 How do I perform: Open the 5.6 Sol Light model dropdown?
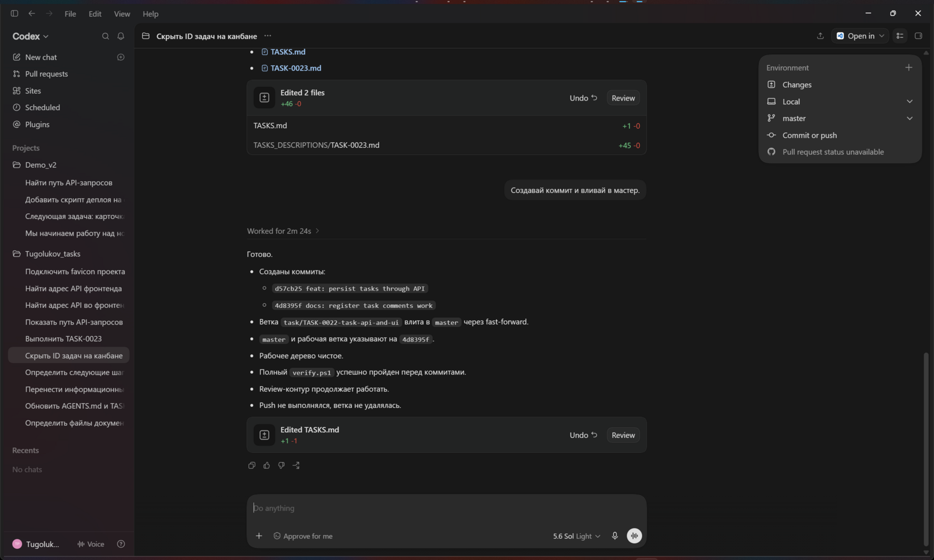[577, 536]
